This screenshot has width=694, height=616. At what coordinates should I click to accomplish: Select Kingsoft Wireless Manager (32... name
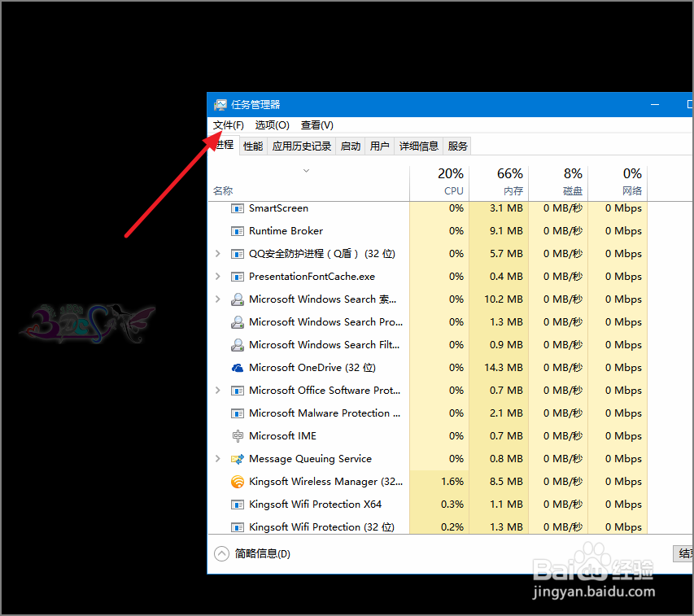click(x=325, y=482)
